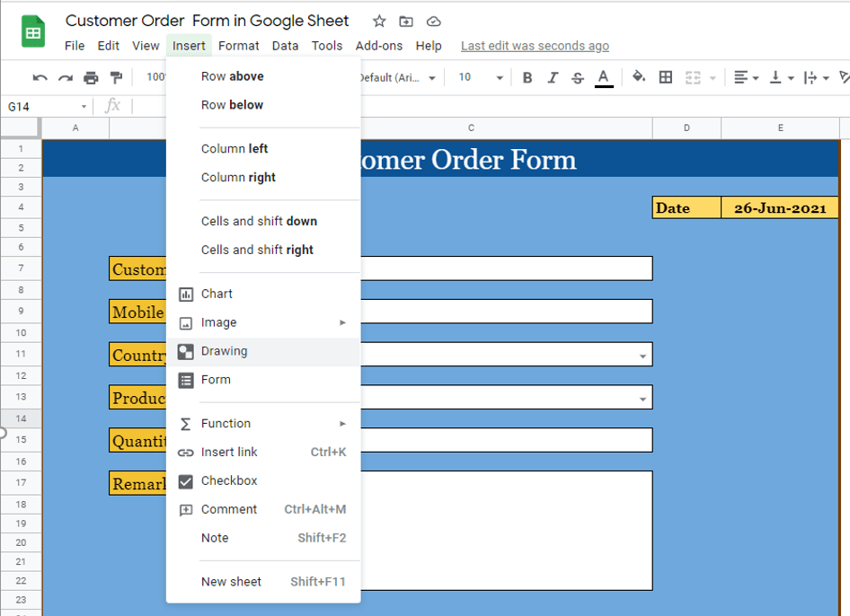Undo the last action
Image resolution: width=850 pixels, height=616 pixels.
40,78
